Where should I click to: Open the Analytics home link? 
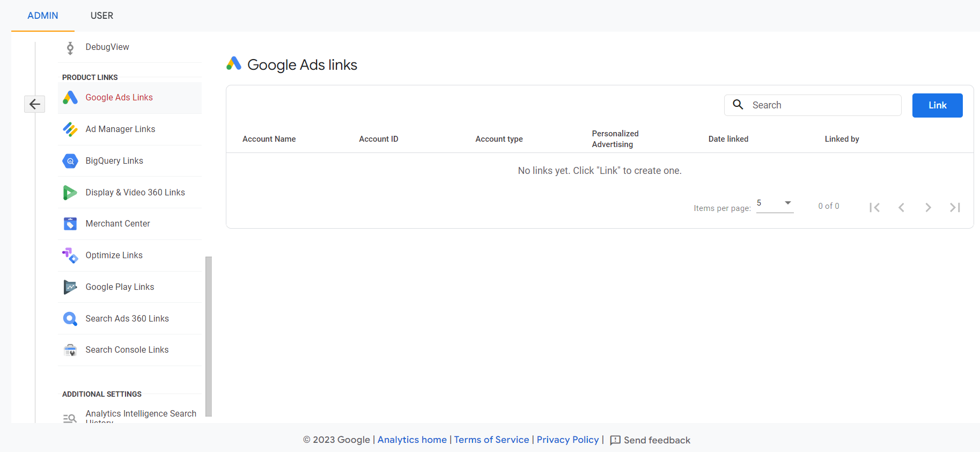[412, 440]
